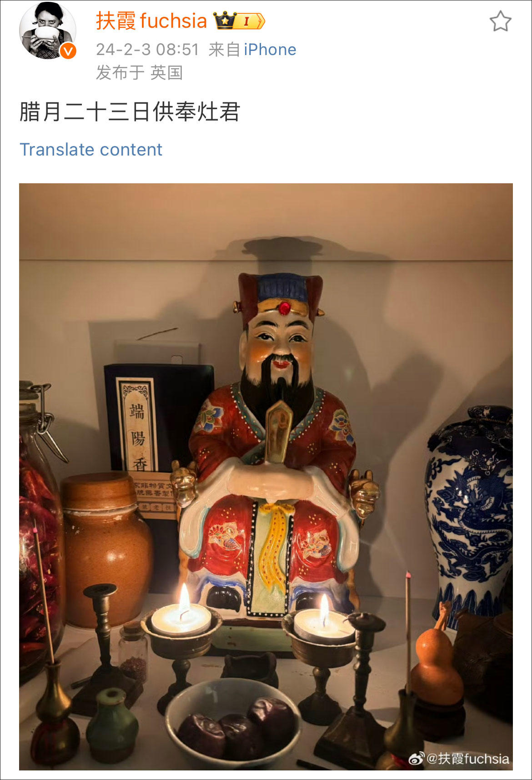The image size is (532, 780).
Task: Click the @扶霞fuchsia watermark text
Action: tap(468, 759)
